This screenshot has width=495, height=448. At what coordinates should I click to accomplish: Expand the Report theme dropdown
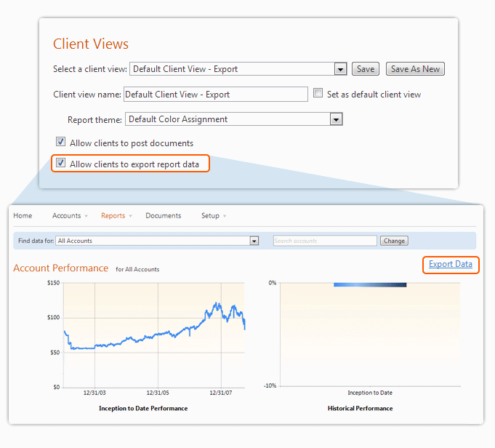(x=335, y=119)
